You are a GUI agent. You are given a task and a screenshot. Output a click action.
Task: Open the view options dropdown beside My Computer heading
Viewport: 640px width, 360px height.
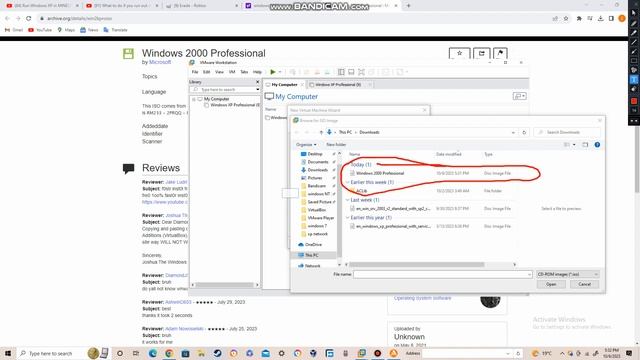tap(519, 96)
